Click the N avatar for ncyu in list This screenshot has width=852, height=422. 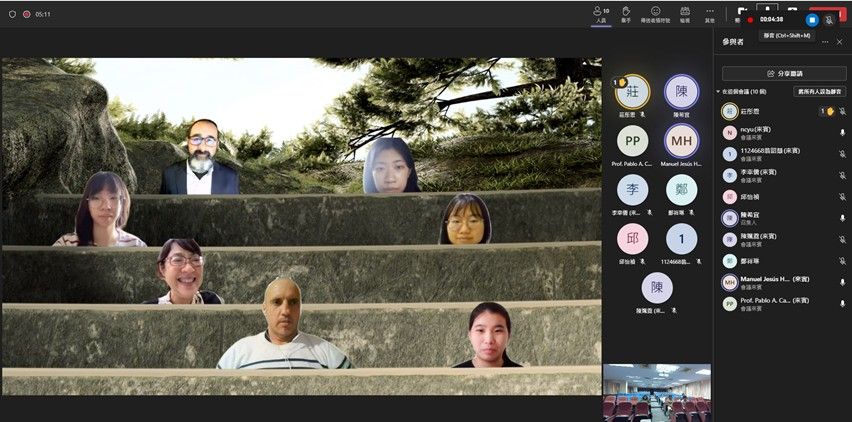(x=729, y=133)
